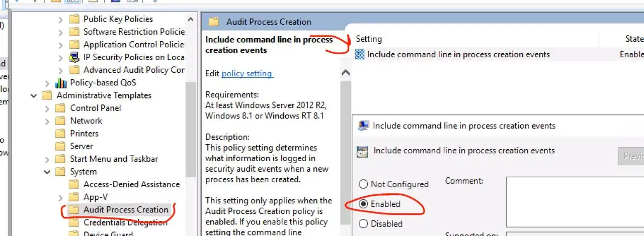Collapse the System folder node
Screen dimensions: 644x236
point(47,172)
